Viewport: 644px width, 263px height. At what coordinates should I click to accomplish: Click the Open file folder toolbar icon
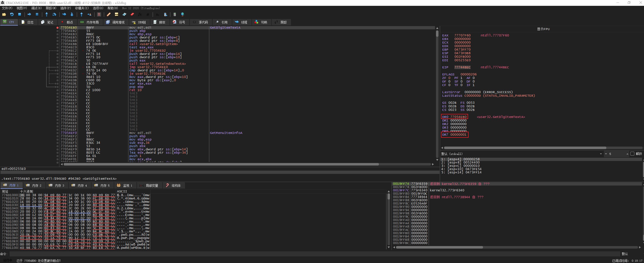click(x=4, y=14)
